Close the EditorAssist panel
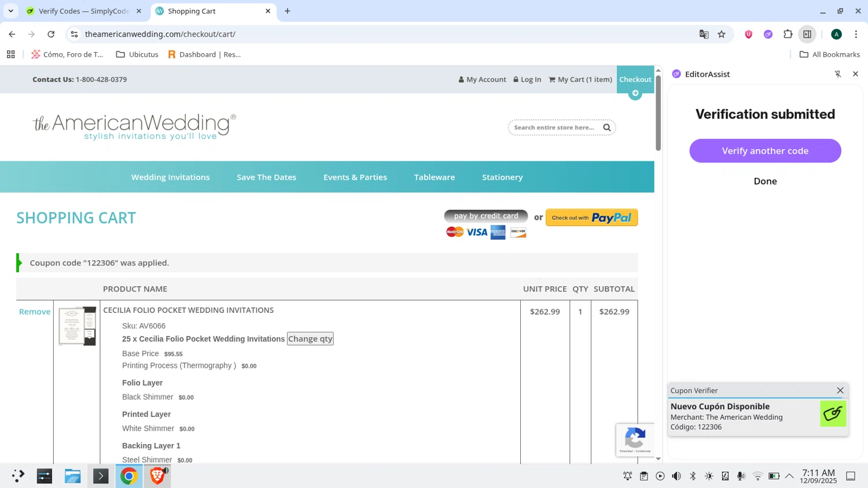 click(x=855, y=74)
